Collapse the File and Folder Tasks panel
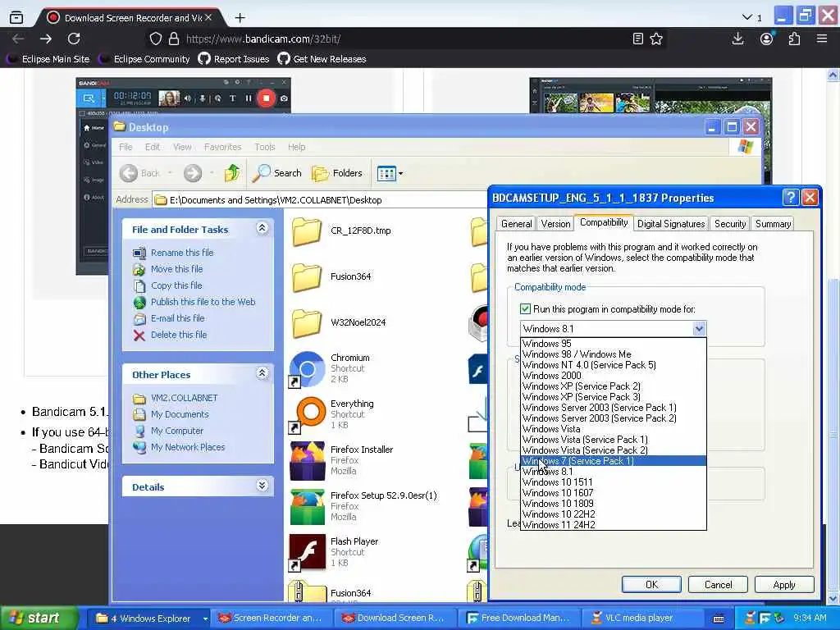This screenshot has width=840, height=630. tap(262, 229)
